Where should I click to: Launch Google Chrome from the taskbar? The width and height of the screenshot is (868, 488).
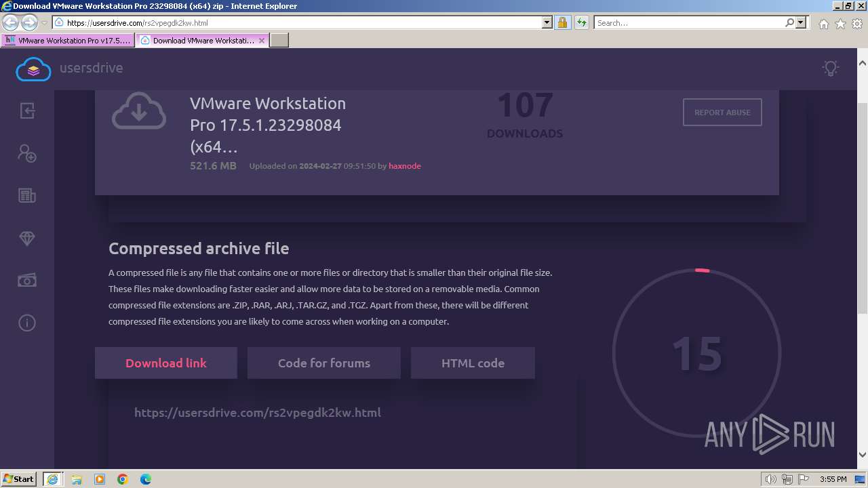[123, 479]
